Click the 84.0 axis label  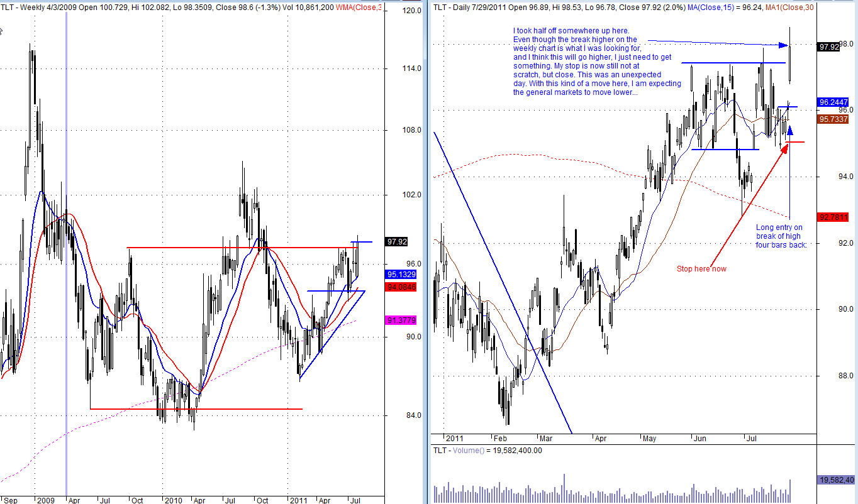[x=413, y=415]
